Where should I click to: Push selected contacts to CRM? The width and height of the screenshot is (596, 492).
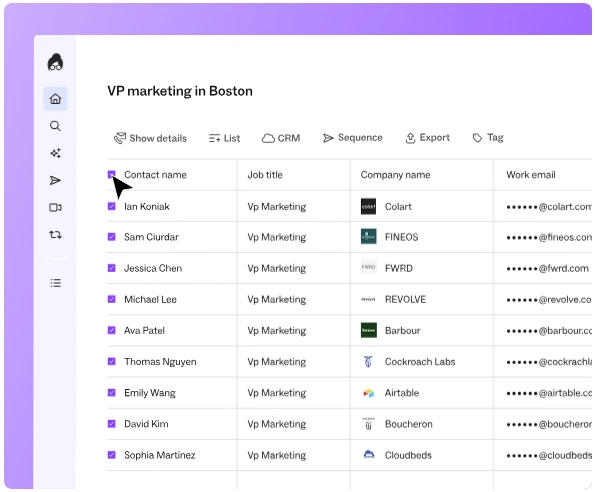click(x=281, y=138)
